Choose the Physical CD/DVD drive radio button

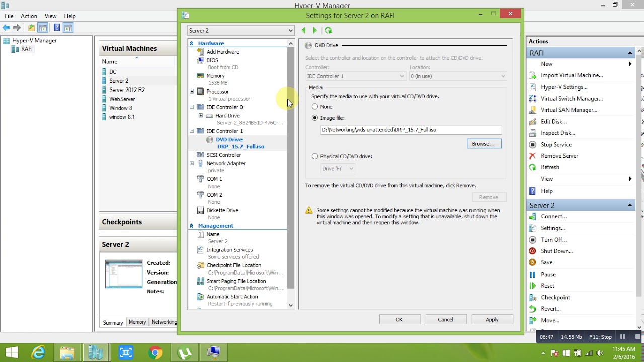[315, 156]
